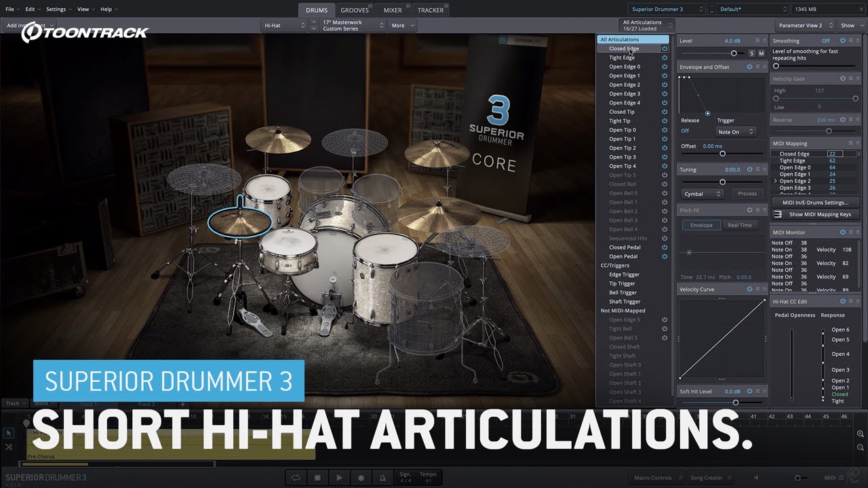The image size is (868, 488).
Task: Select the arrow pointer tool in timeline
Action: click(x=9, y=434)
